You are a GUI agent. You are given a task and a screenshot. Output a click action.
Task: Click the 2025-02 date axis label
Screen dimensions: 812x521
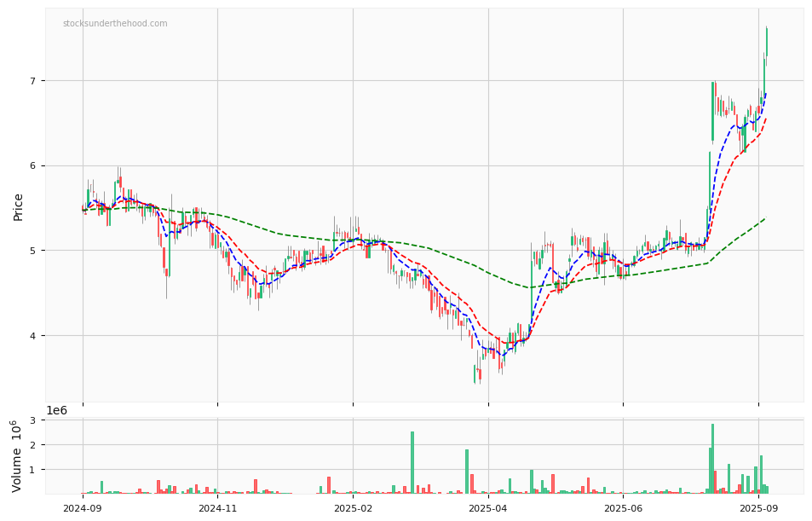point(354,508)
